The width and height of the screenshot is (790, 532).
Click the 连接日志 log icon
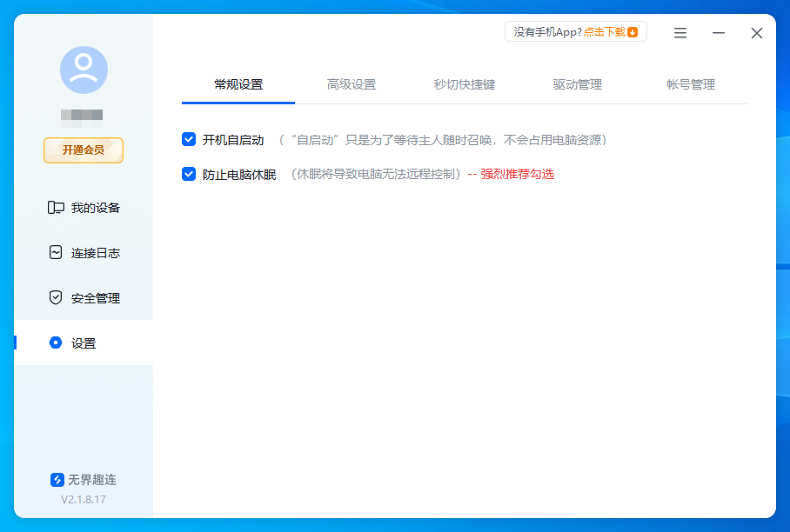54,252
